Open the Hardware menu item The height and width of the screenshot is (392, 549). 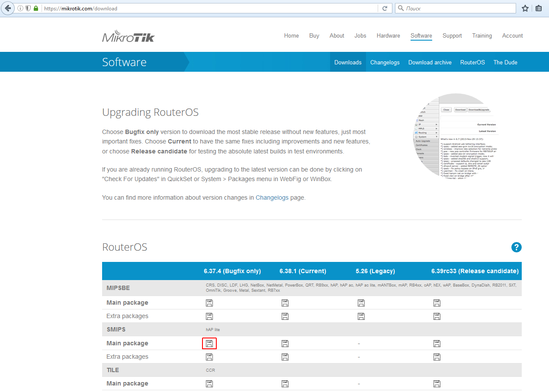pos(388,36)
